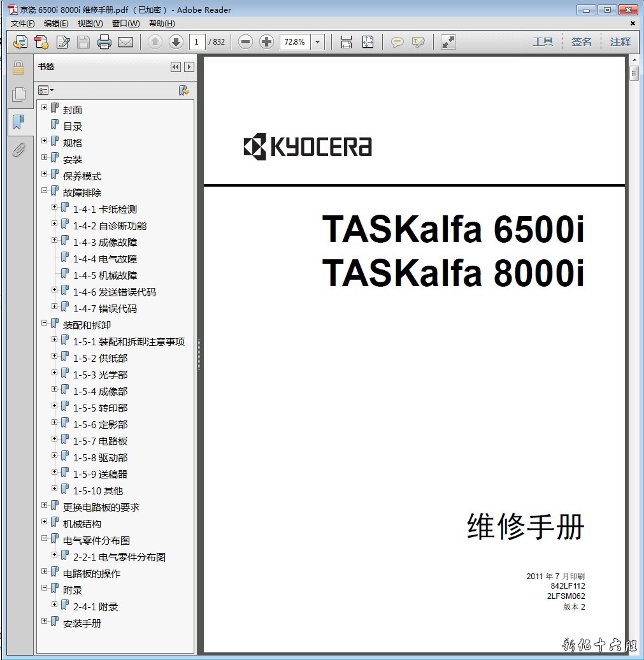Open the 工具 pane
This screenshot has height=660, width=644.
coord(543,42)
